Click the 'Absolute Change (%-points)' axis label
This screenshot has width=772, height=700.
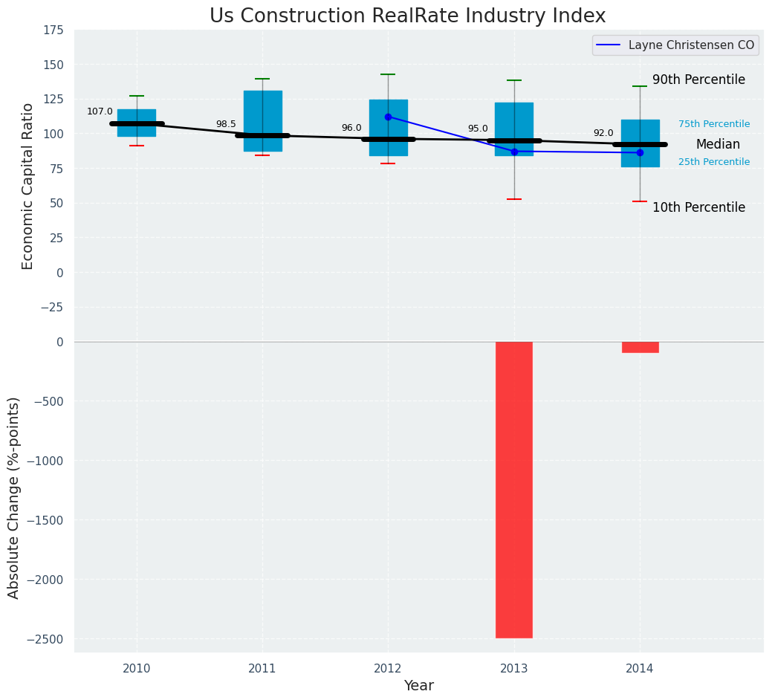pyautogui.click(x=13, y=498)
